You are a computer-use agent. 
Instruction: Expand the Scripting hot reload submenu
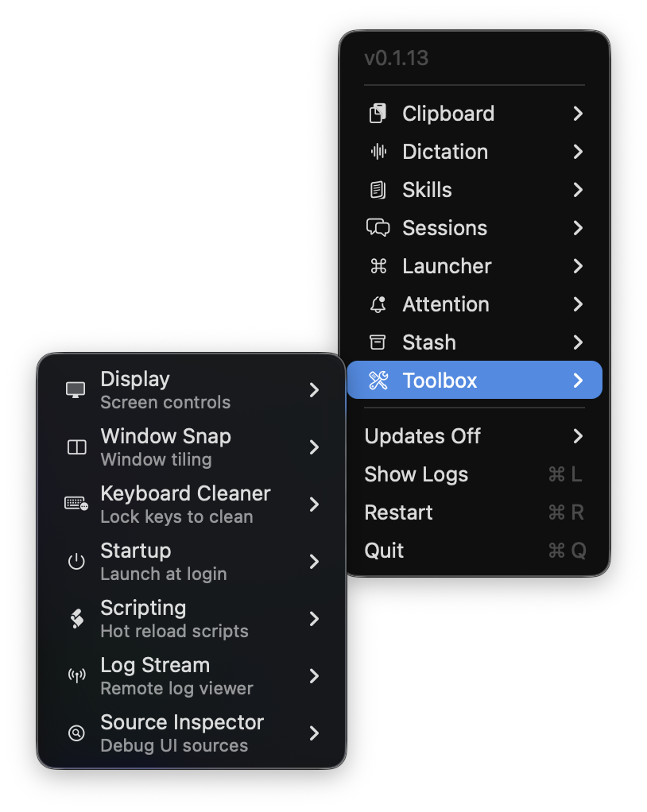[x=314, y=618]
